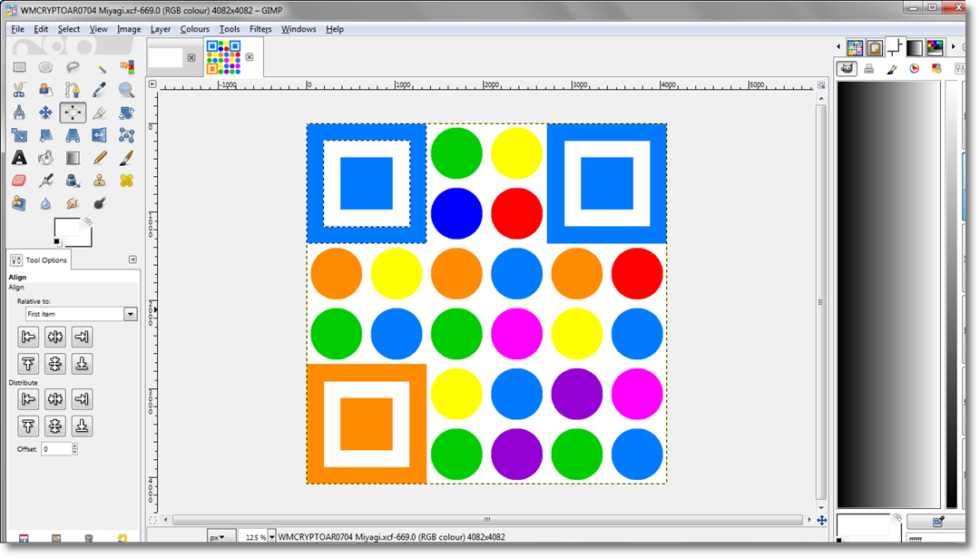Select the Pencil tool
Image resolution: width=980 pixels, height=558 pixels.
(x=100, y=158)
